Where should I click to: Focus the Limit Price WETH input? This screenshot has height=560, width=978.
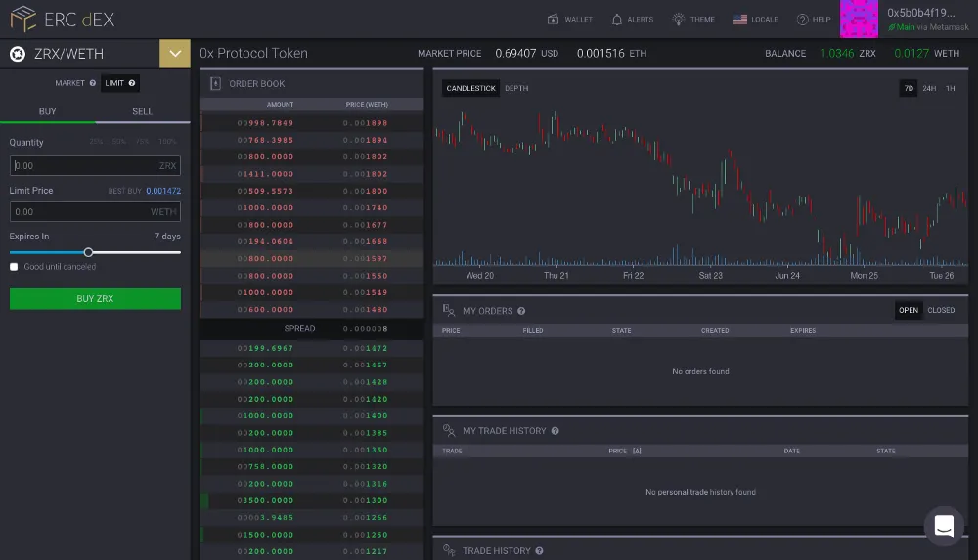95,211
